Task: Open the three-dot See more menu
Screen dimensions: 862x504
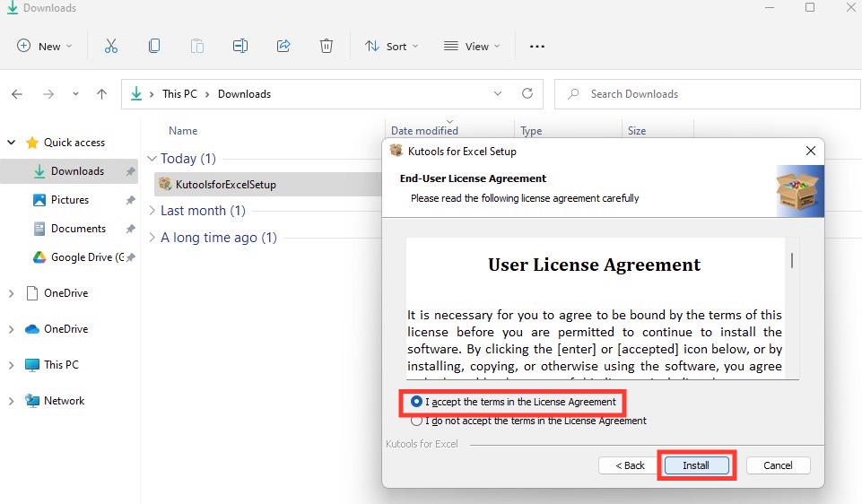Action: (537, 47)
